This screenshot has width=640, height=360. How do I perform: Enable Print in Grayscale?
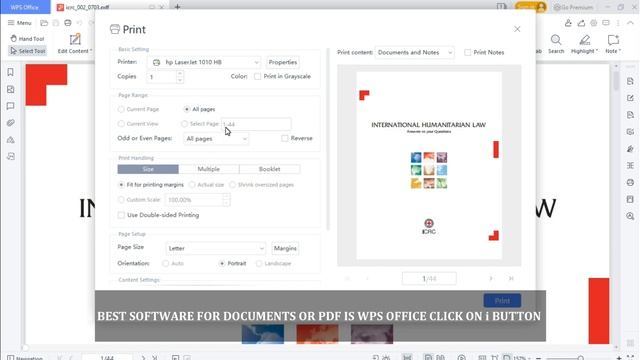[258, 76]
